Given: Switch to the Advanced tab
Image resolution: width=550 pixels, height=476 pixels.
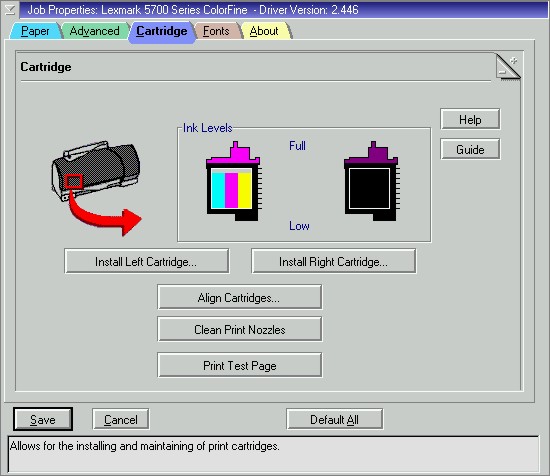Looking at the screenshot, I should (x=94, y=31).
